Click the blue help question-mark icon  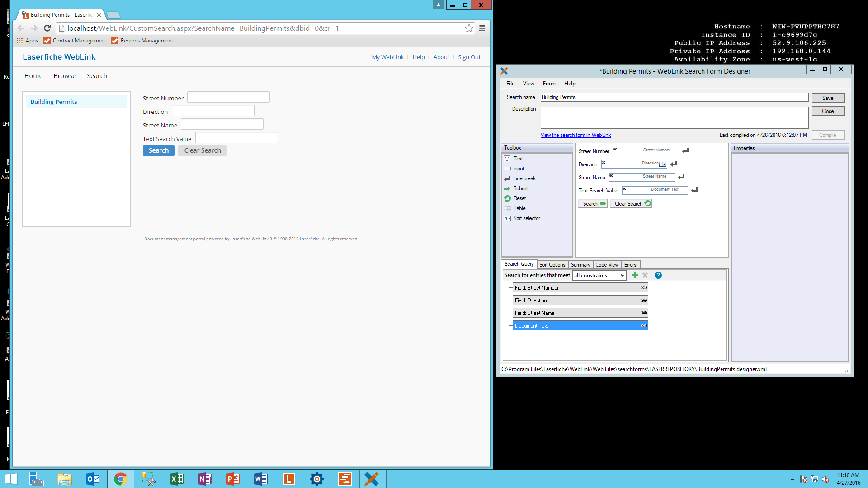pyautogui.click(x=658, y=275)
